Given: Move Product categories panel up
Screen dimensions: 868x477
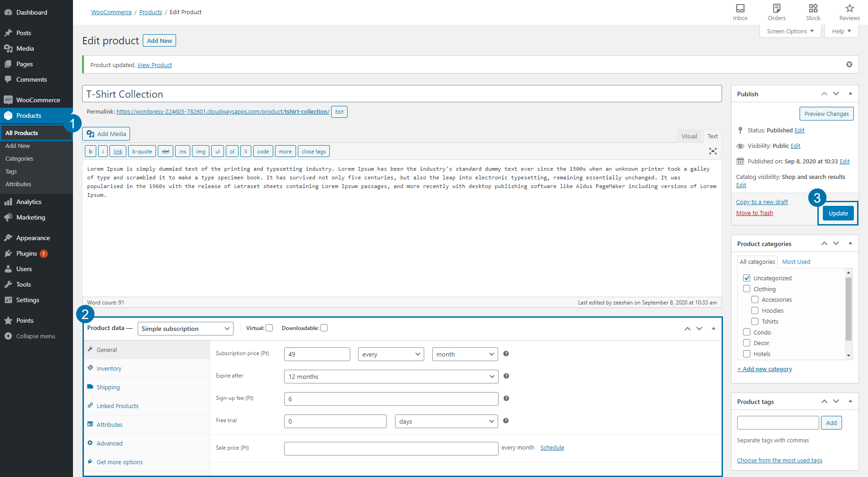Looking at the screenshot, I should click(x=824, y=243).
